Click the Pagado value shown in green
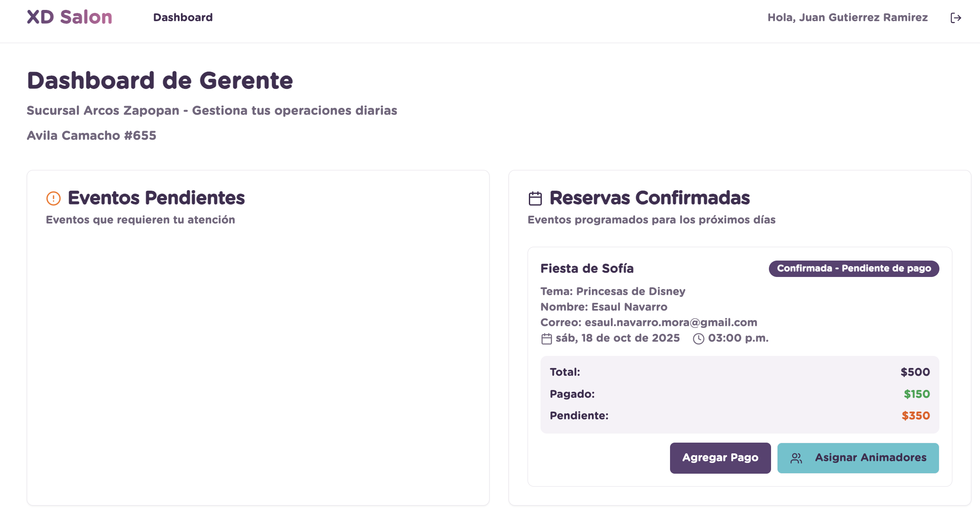980x522 pixels. tap(916, 394)
